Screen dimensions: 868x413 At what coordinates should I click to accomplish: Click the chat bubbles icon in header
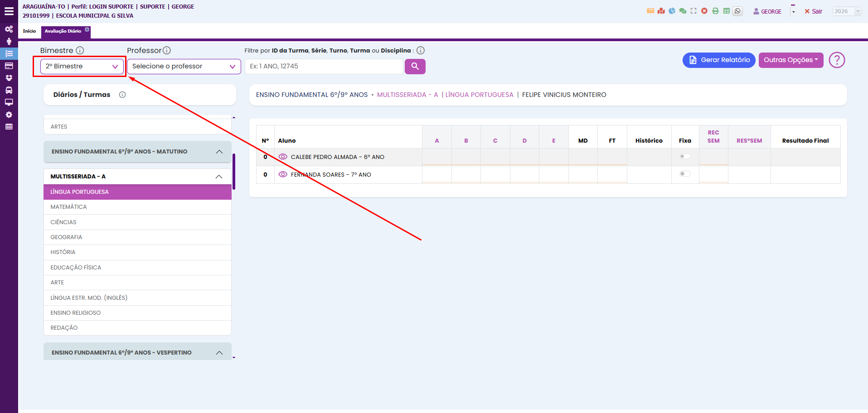683,11
